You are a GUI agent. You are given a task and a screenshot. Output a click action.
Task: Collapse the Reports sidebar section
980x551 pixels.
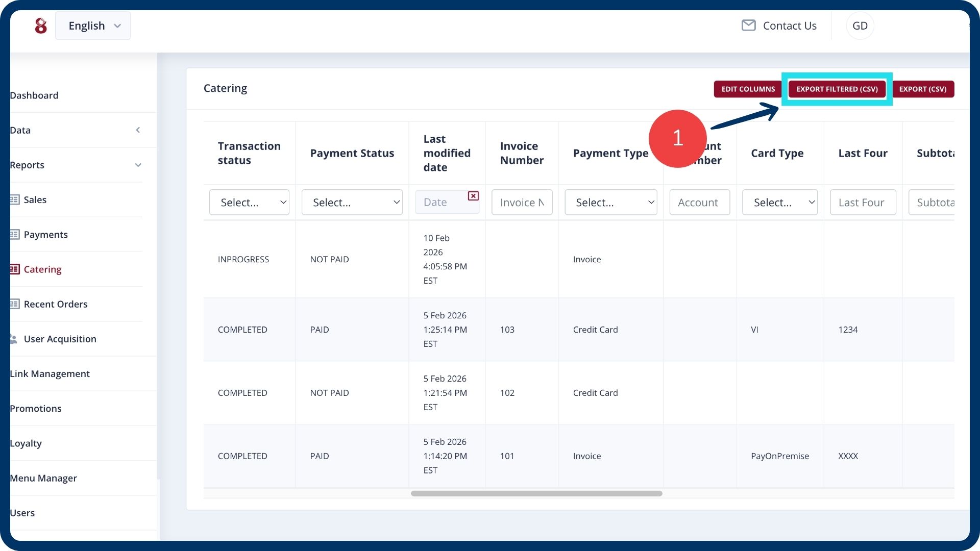coord(138,165)
